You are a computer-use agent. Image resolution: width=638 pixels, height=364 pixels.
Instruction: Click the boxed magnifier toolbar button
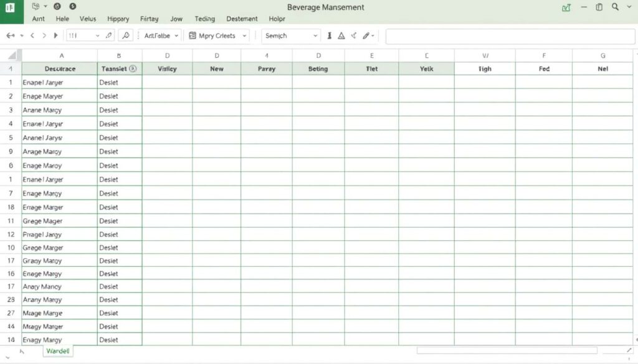pos(126,35)
